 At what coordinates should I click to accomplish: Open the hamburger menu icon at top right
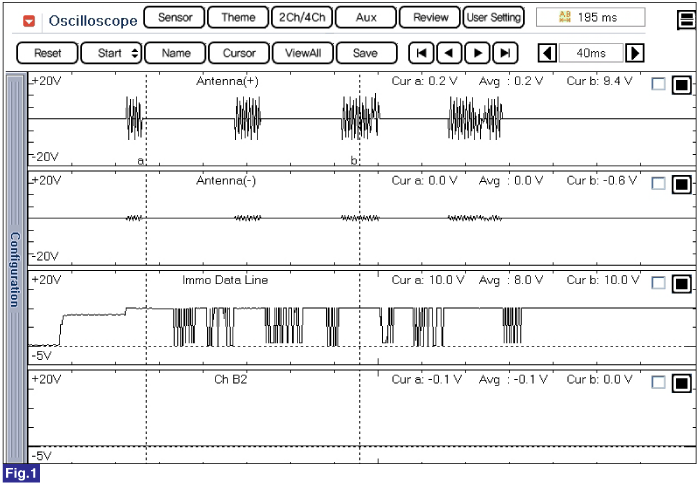pos(686,20)
